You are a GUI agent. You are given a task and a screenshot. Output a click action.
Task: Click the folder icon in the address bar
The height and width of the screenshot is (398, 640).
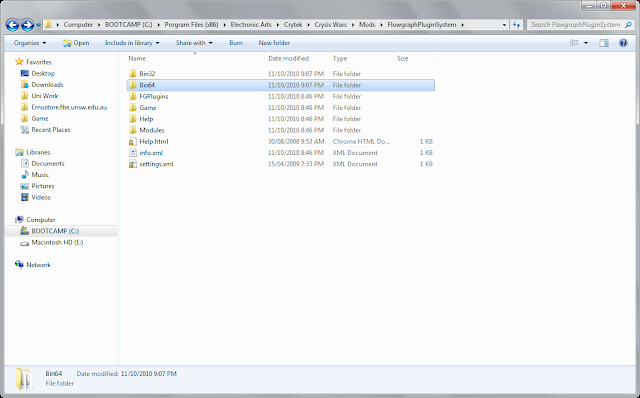(x=48, y=24)
